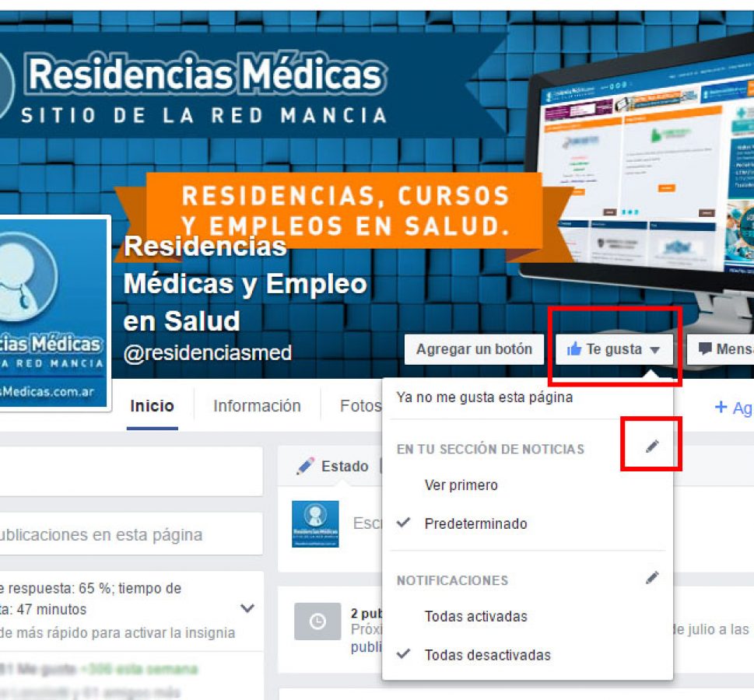
Task: Edit Notificaciones settings pencil icon
Action: (x=652, y=577)
